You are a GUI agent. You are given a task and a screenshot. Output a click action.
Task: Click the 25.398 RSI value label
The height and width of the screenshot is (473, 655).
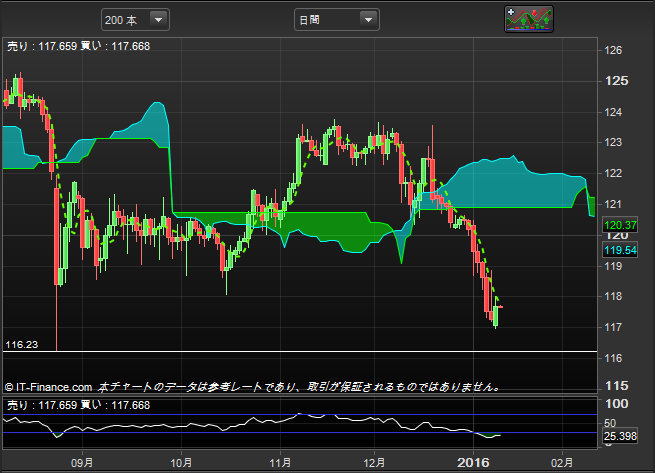(620, 436)
